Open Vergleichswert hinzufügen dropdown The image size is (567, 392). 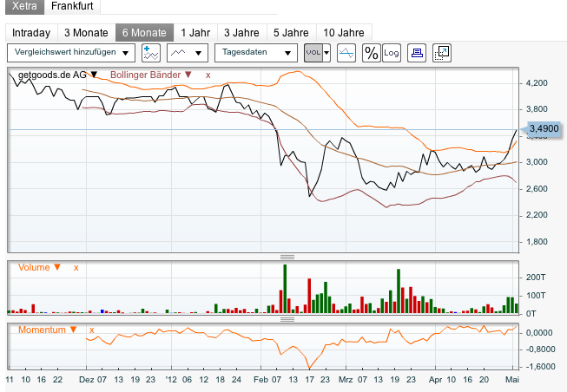(x=71, y=53)
